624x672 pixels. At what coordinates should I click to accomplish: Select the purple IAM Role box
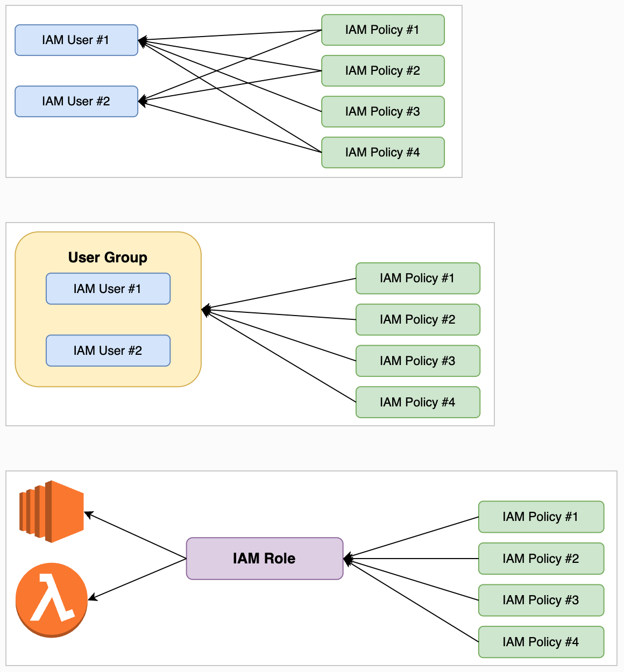point(265,559)
